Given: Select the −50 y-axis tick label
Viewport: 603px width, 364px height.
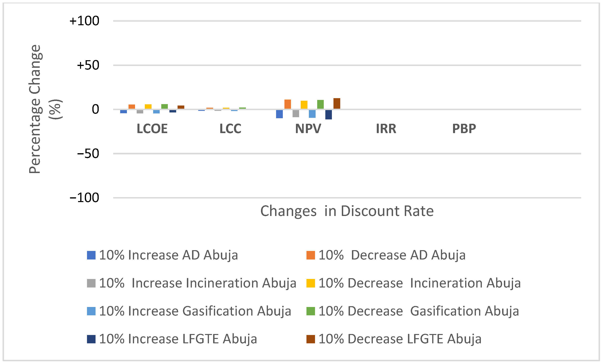Looking at the screenshot, I should coord(88,154).
